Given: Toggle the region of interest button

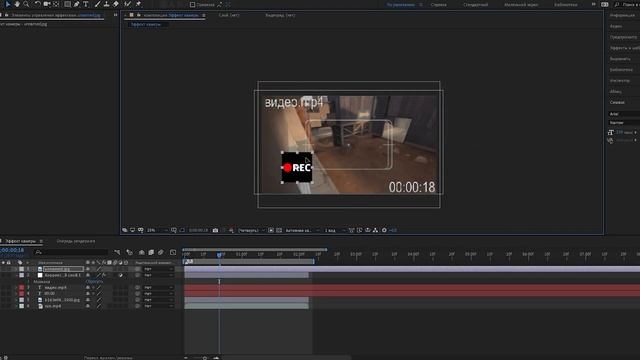Looking at the screenshot, I should (x=271, y=230).
